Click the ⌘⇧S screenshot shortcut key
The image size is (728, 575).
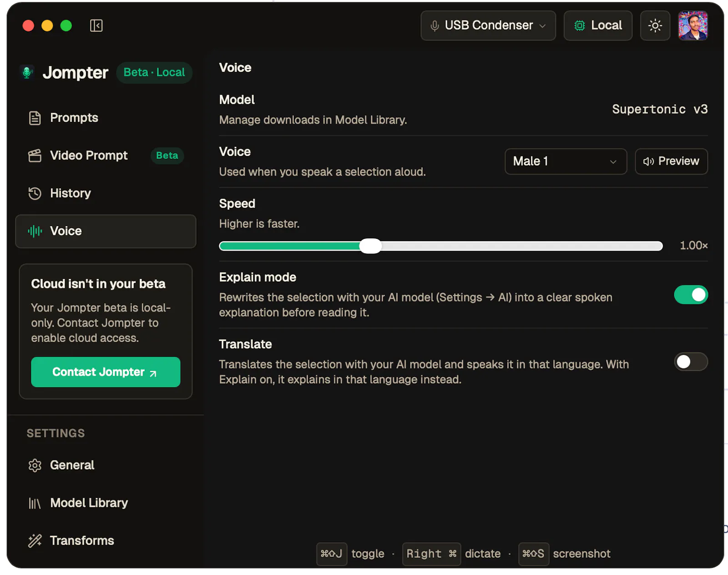(534, 554)
